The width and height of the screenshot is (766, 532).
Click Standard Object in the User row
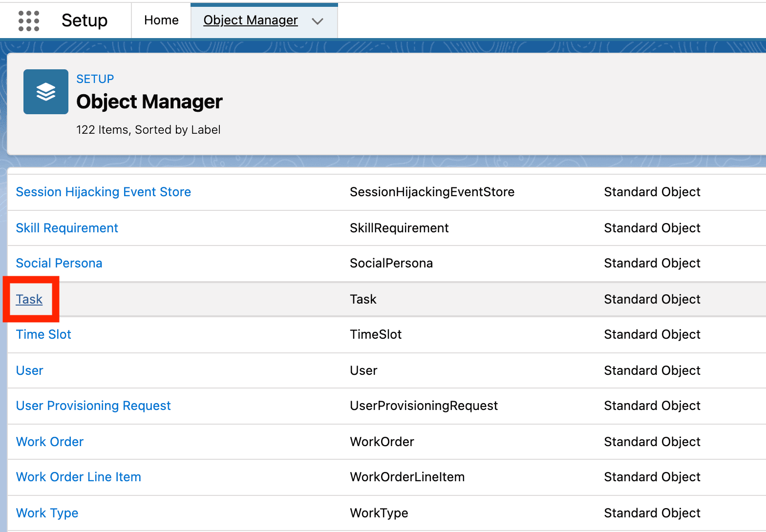click(652, 370)
